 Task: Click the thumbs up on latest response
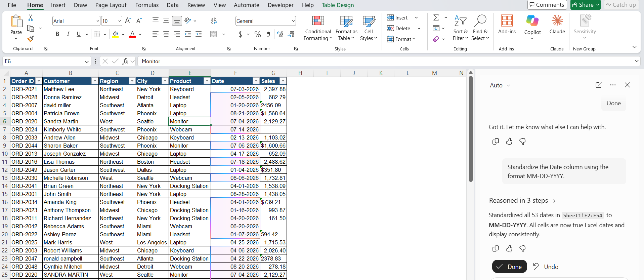[509, 248]
